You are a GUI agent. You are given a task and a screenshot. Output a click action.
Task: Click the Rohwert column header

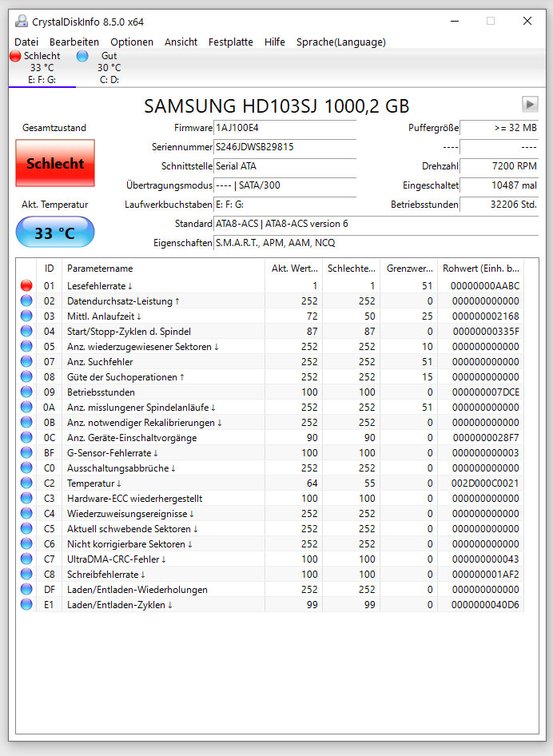point(481,269)
